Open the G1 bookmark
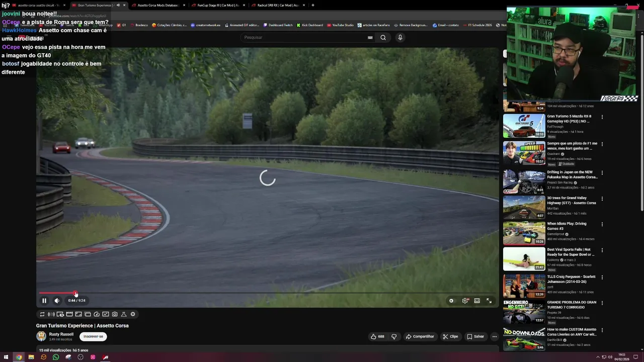 pos(121,25)
